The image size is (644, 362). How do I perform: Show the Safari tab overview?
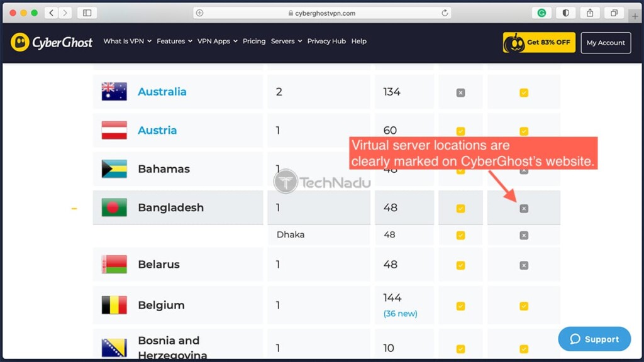[614, 13]
